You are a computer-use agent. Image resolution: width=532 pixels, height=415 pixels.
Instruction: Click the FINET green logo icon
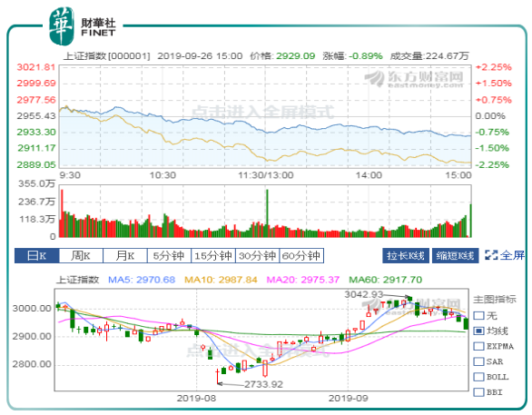pyautogui.click(x=61, y=26)
